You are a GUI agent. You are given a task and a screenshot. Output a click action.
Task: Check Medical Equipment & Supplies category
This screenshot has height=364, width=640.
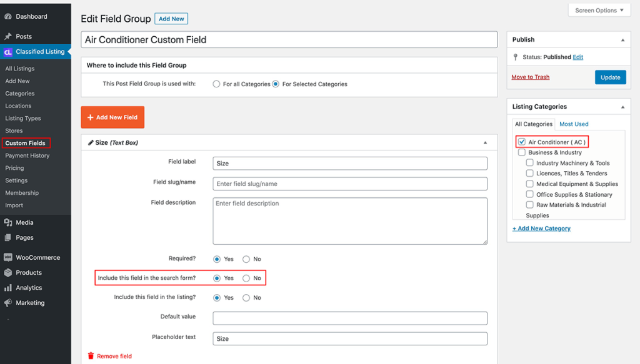point(530,184)
